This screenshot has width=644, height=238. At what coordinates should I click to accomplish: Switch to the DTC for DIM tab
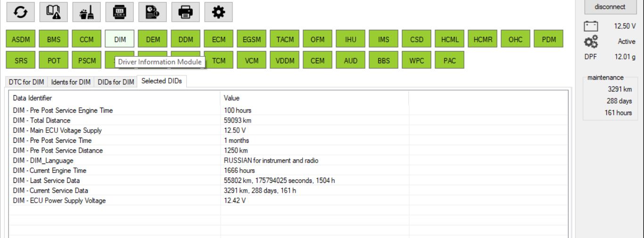coord(26,82)
